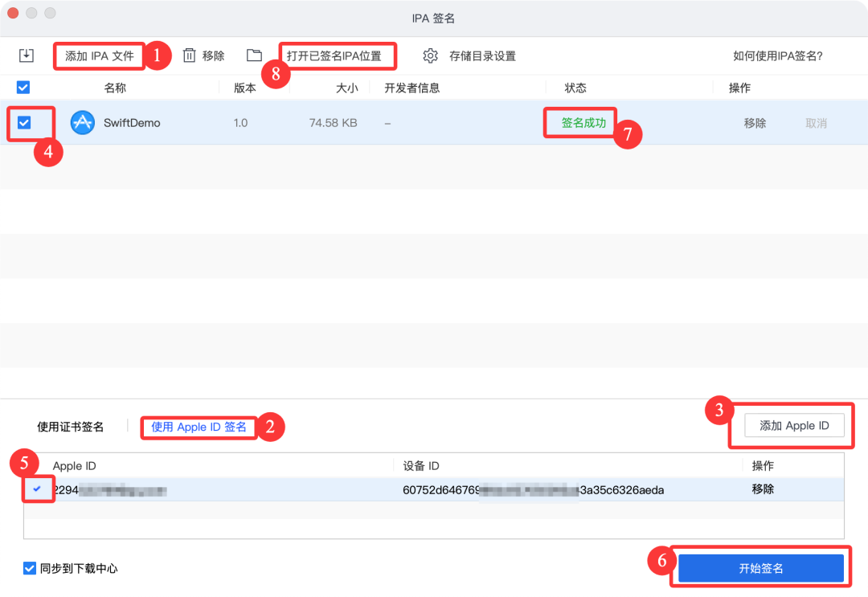Select the 使用 Apple ID 签名 tab
Image resolution: width=868 pixels, height=597 pixels.
click(x=199, y=427)
